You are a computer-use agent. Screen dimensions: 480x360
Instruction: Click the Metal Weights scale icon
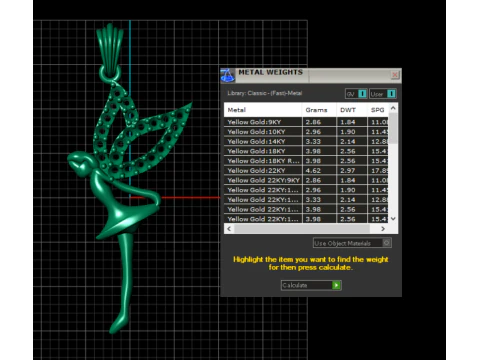tap(228, 76)
